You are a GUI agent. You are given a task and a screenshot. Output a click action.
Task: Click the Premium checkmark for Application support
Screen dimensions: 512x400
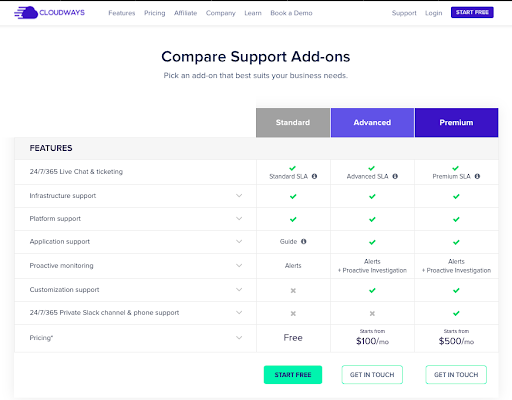tap(456, 242)
